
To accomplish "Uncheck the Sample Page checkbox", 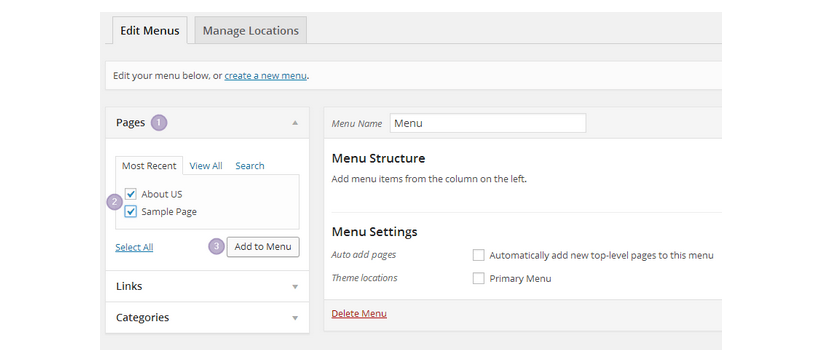I will [131, 212].
